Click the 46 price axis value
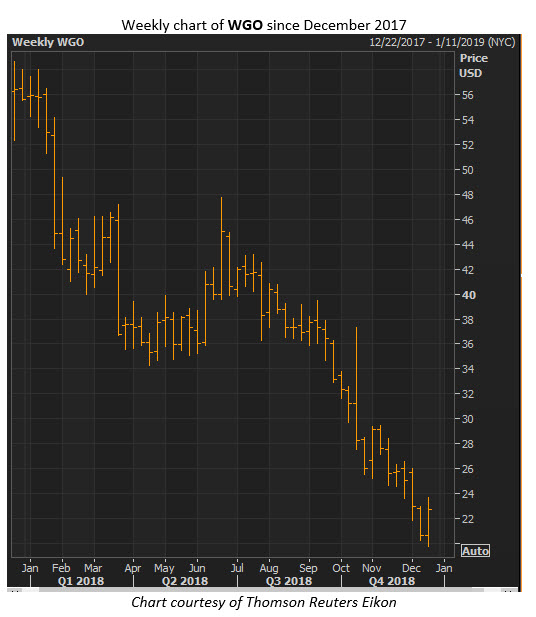The height and width of the screenshot is (617, 536). click(x=468, y=220)
